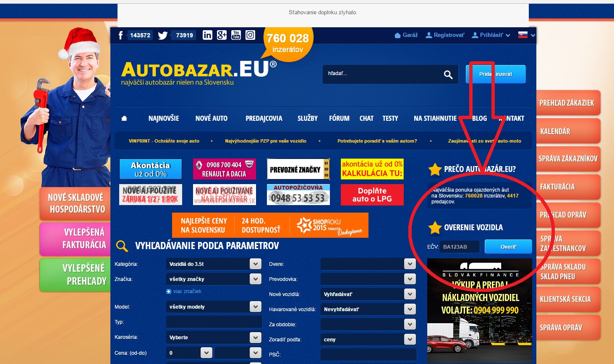Click the Overiť button
The height and width of the screenshot is (364, 614).
click(x=508, y=247)
